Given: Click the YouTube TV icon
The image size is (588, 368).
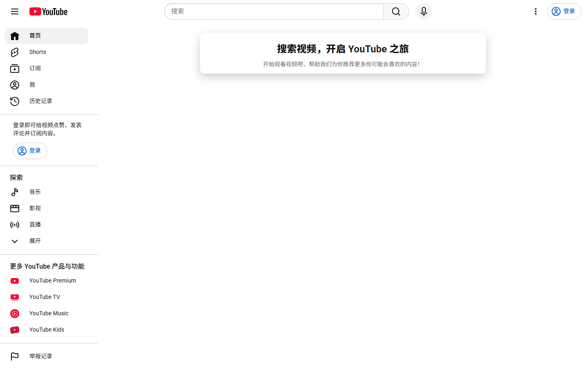Looking at the screenshot, I should [x=15, y=297].
